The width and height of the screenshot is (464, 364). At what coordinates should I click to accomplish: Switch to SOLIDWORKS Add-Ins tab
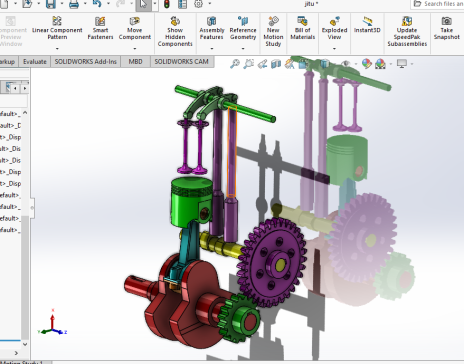pyautogui.click(x=85, y=62)
